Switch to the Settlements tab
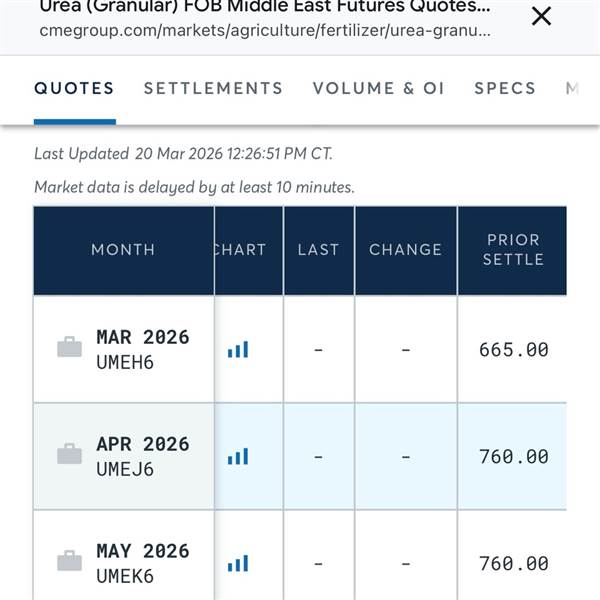The height and width of the screenshot is (600, 600). [213, 88]
